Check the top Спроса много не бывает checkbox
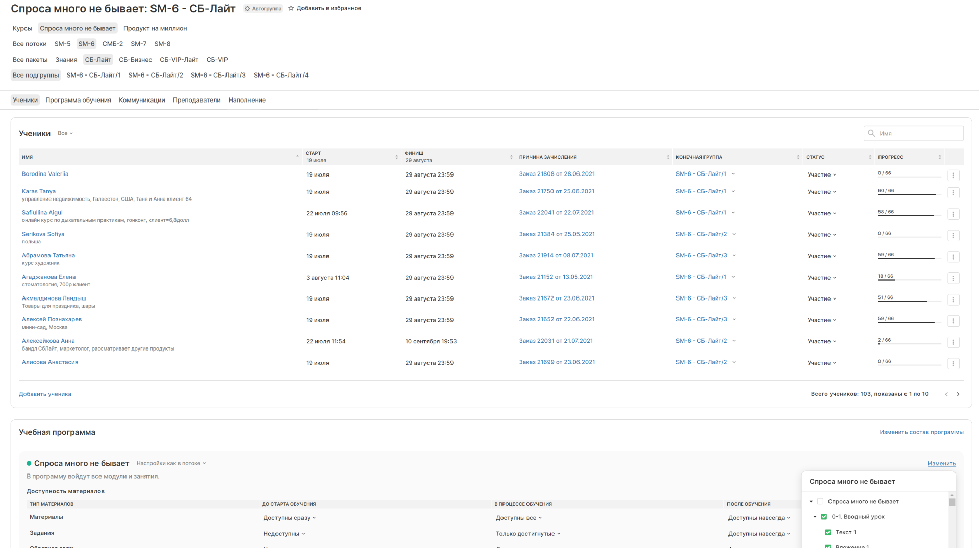 [820, 502]
